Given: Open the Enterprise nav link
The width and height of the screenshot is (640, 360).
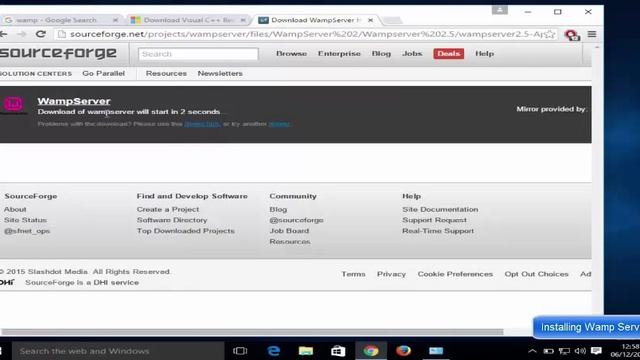Looking at the screenshot, I should pos(339,53).
